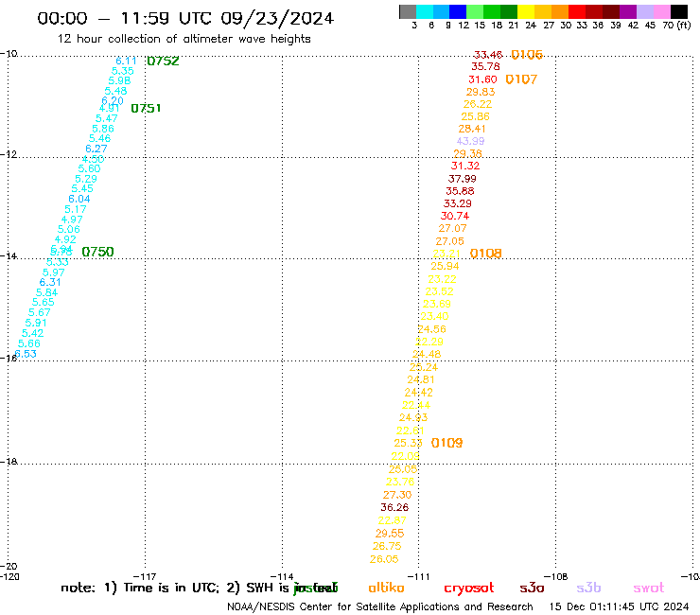The image size is (700, 615).
Task: Select the pink swatch in the color legend
Action: point(662,11)
